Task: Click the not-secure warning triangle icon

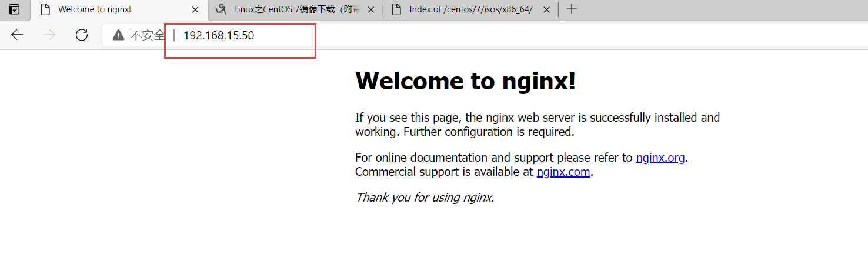Action: click(x=119, y=35)
